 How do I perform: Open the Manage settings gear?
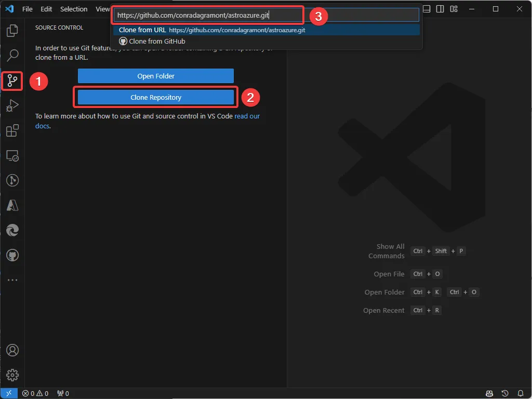[x=12, y=375]
